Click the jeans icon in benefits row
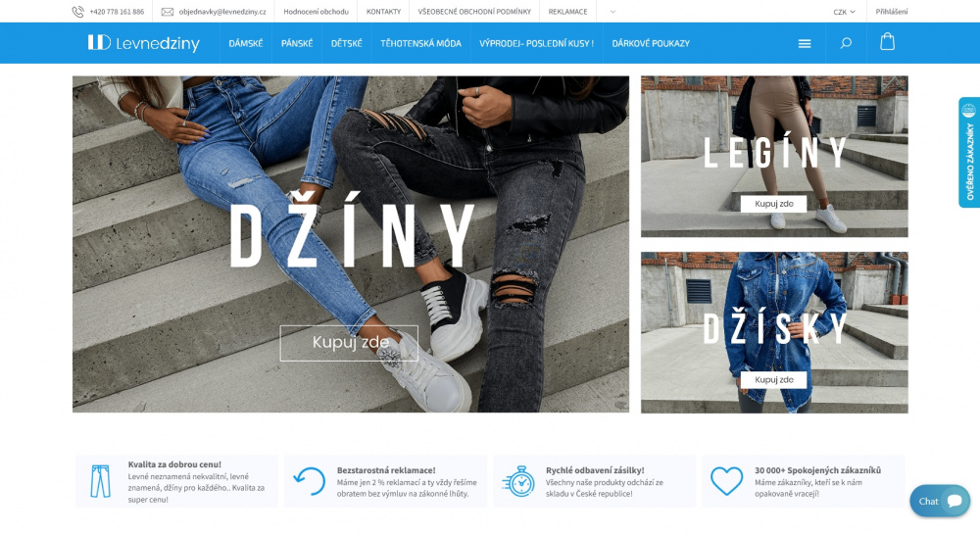 pyautogui.click(x=100, y=481)
